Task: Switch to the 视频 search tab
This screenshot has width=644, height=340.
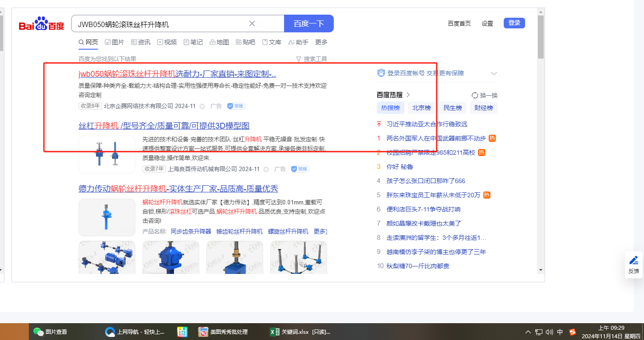Action: click(x=167, y=43)
